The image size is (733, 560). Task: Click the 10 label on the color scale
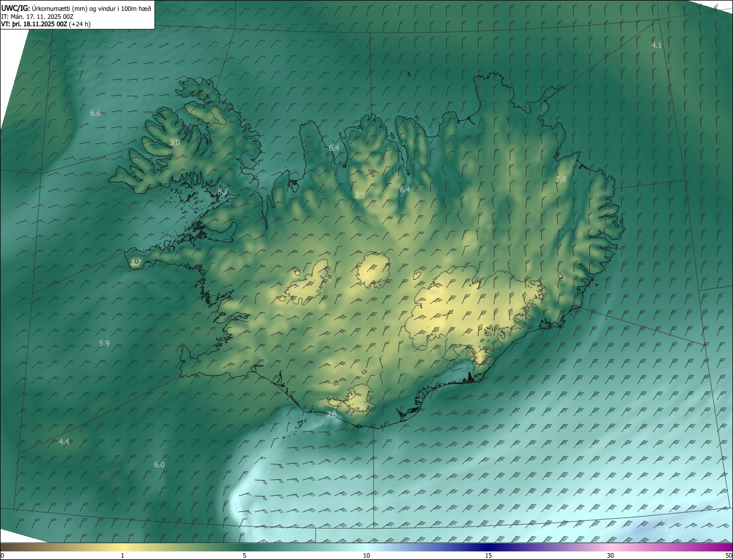click(366, 555)
